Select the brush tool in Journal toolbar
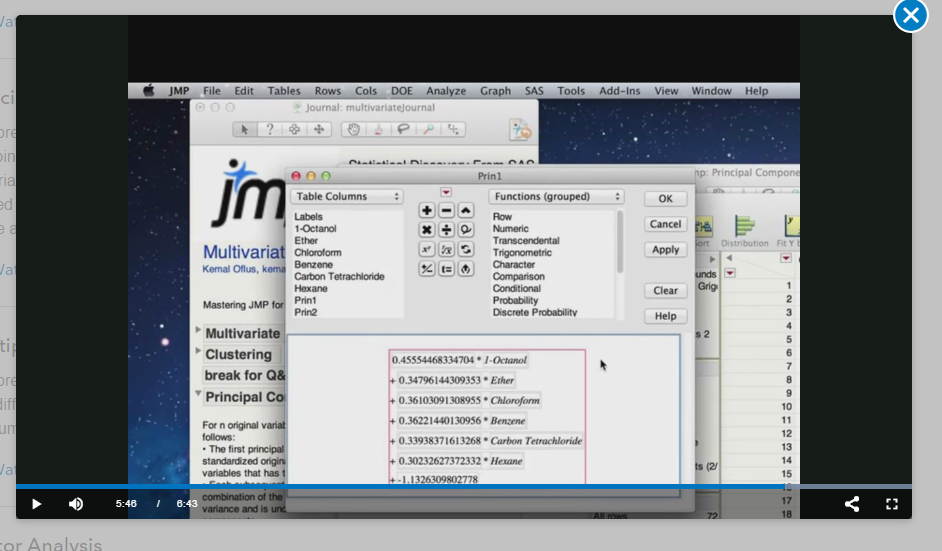This screenshot has width=942, height=551. pos(378,129)
